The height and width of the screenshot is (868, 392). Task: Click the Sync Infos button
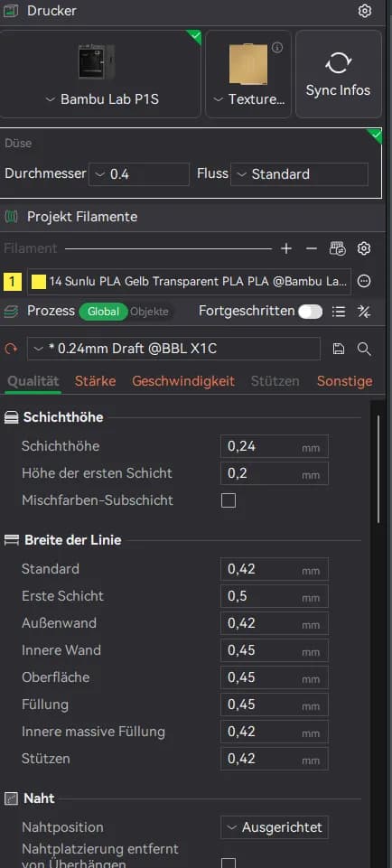click(339, 74)
